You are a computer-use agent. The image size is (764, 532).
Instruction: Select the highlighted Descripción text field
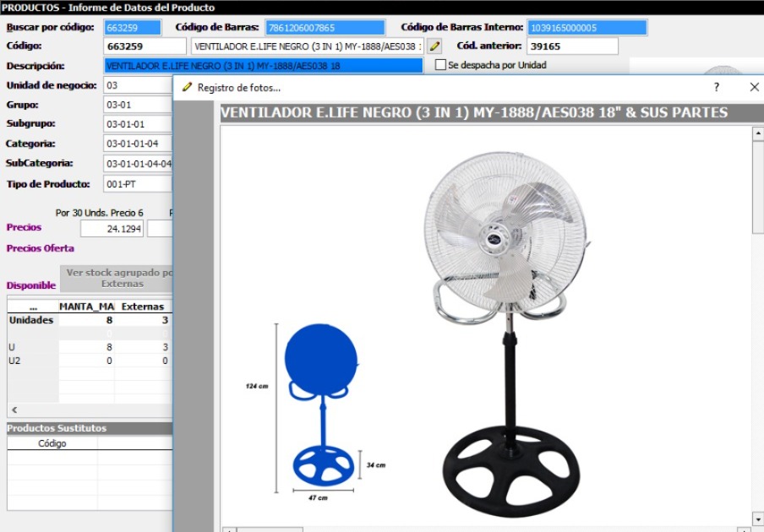tap(263, 66)
